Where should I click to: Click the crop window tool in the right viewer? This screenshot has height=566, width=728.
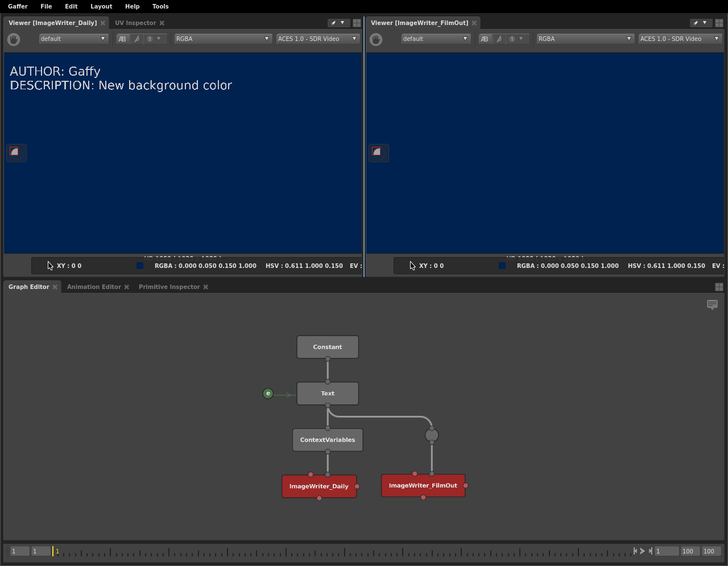[x=377, y=152]
